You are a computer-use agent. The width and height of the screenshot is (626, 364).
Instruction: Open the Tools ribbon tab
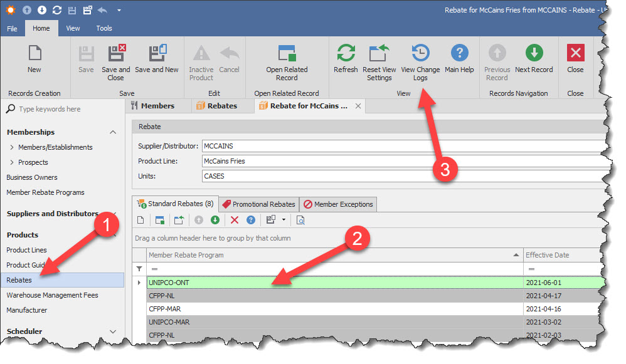click(104, 28)
